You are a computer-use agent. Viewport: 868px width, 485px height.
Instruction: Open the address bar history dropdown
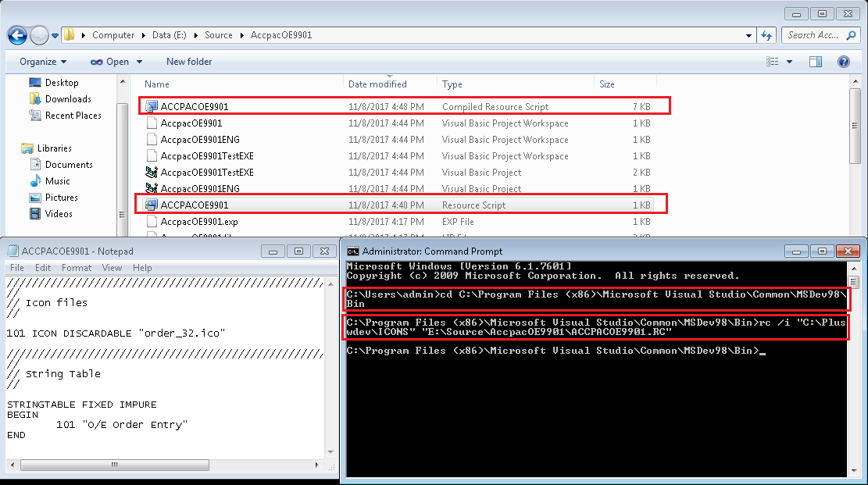748,35
